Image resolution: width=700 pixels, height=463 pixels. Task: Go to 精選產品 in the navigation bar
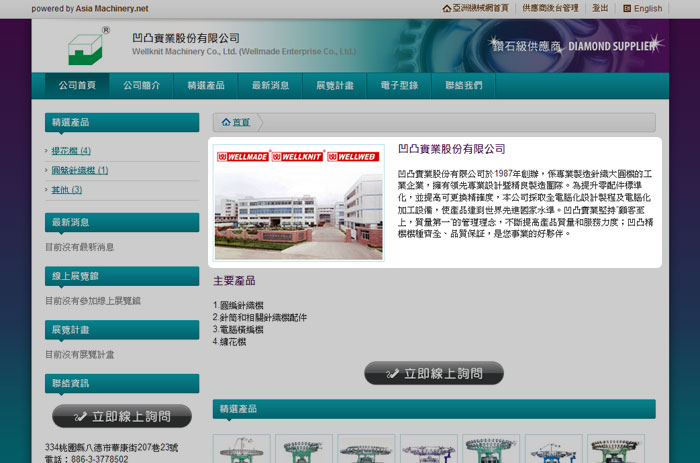[206, 85]
